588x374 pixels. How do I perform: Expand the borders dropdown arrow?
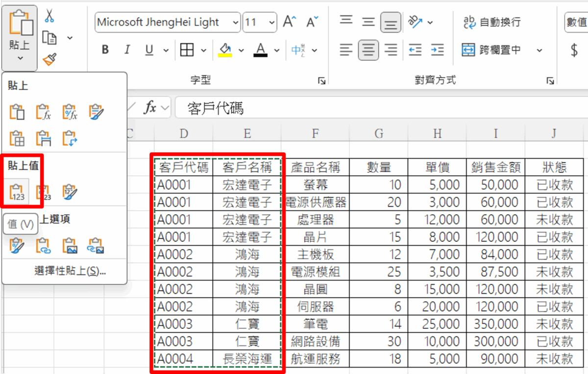pos(203,50)
